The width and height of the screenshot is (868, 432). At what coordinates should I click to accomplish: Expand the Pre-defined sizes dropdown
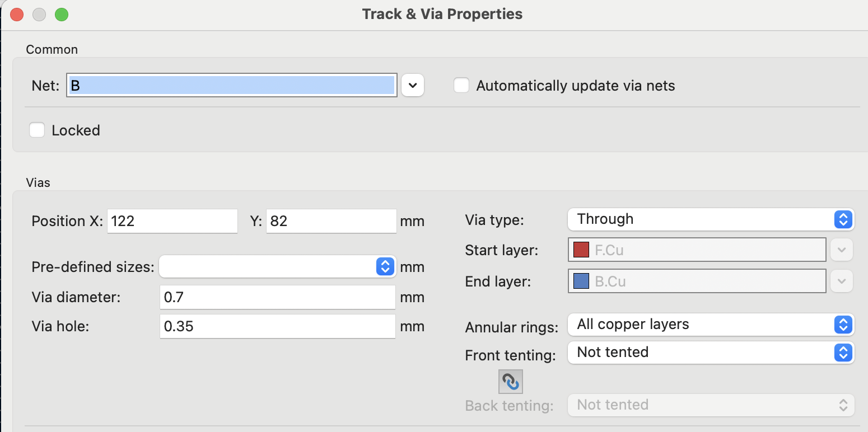point(278,267)
